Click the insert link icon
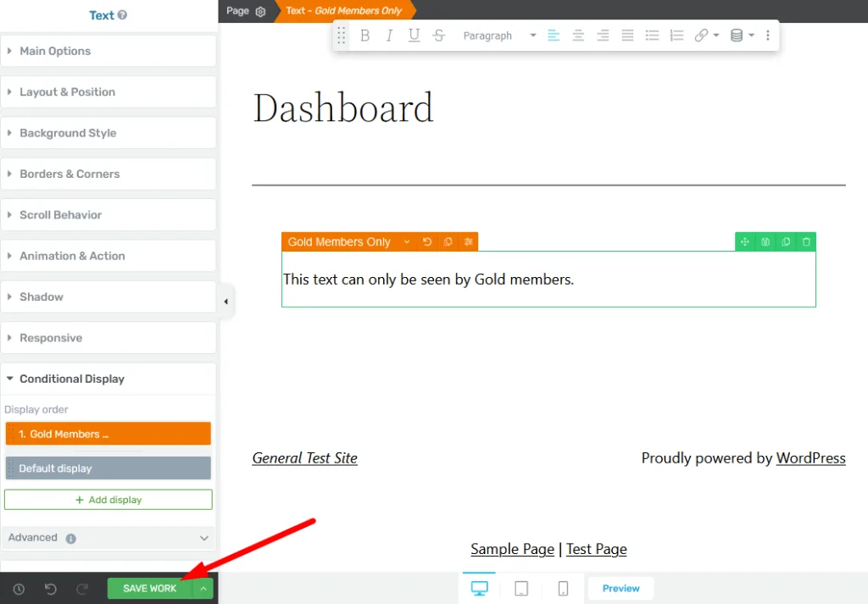 tap(701, 36)
